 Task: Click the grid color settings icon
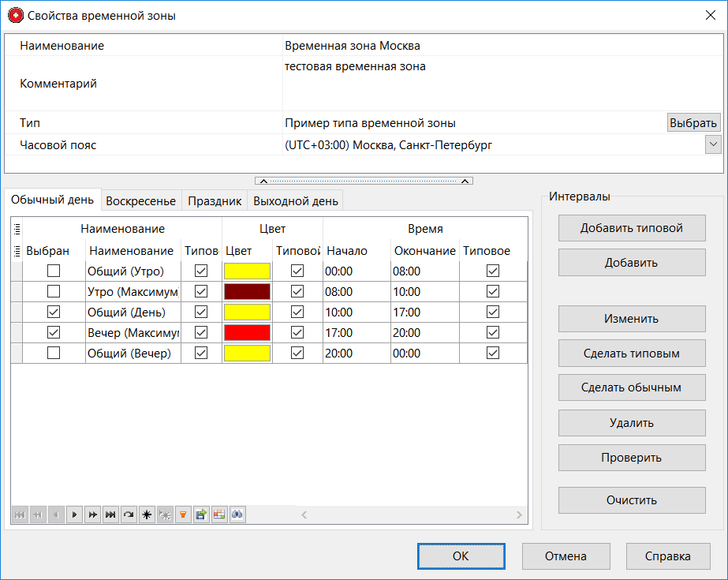pyautogui.click(x=219, y=514)
